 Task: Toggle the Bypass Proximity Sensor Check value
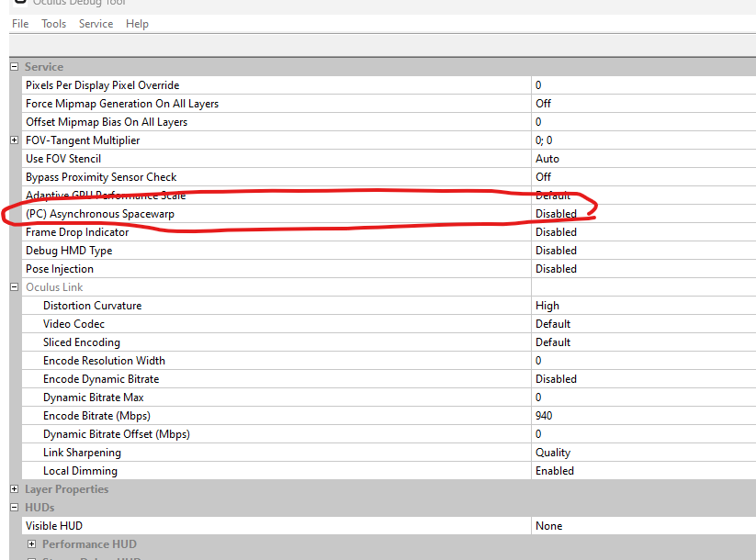644,177
